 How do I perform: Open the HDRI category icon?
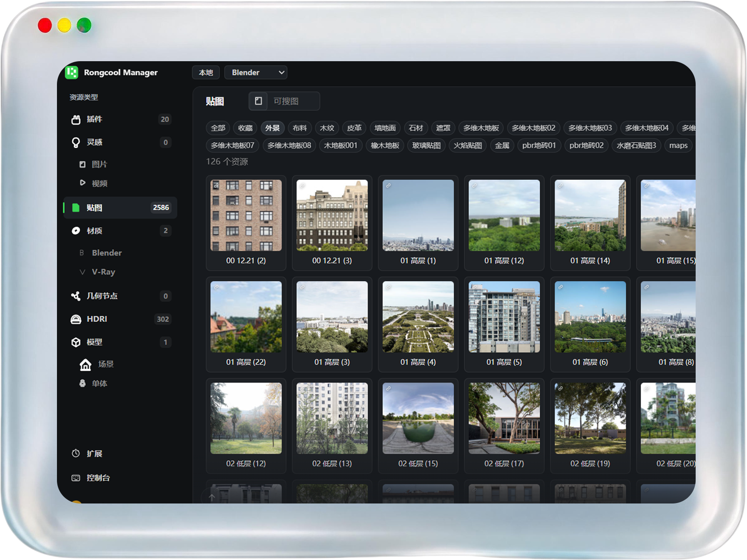76,319
